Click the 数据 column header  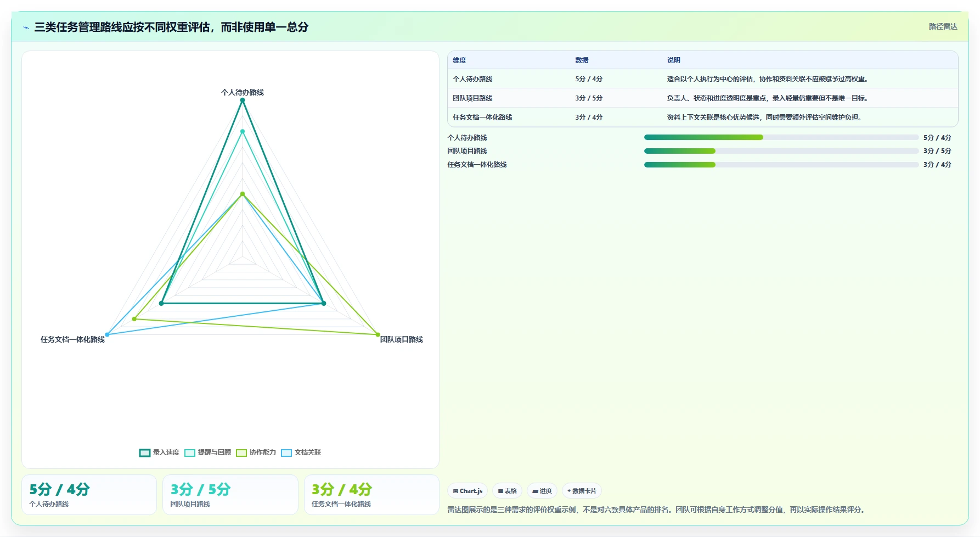click(582, 60)
